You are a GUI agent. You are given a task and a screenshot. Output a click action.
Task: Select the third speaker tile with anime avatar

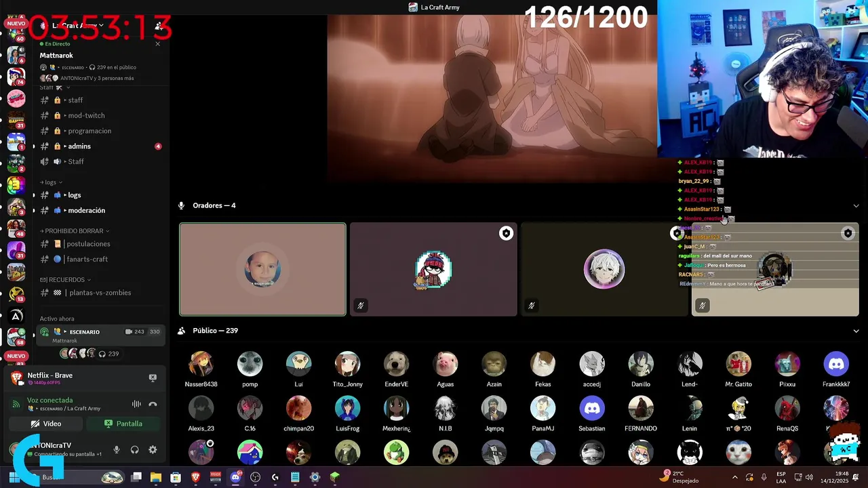[x=604, y=269]
